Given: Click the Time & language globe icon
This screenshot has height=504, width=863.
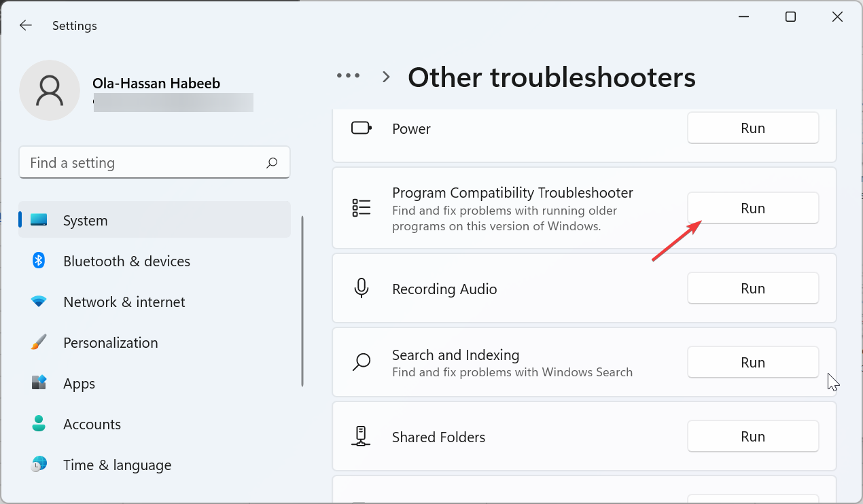Looking at the screenshot, I should click(x=39, y=465).
